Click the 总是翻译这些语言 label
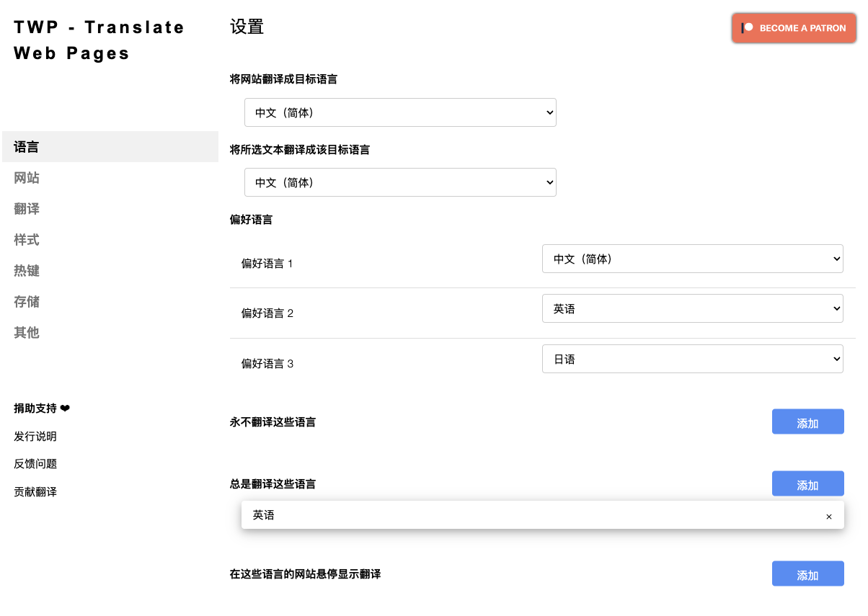Viewport: 868px width, 616px height. pyautogui.click(x=273, y=484)
